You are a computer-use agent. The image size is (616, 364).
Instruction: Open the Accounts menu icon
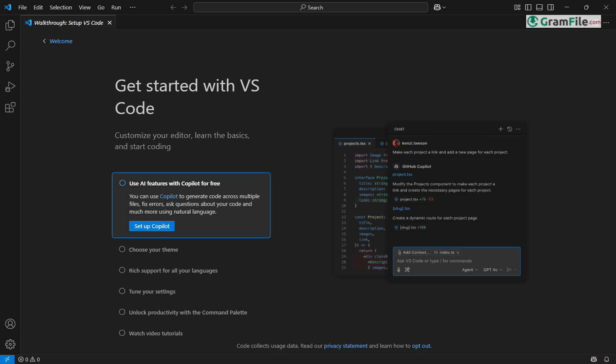tap(10, 324)
